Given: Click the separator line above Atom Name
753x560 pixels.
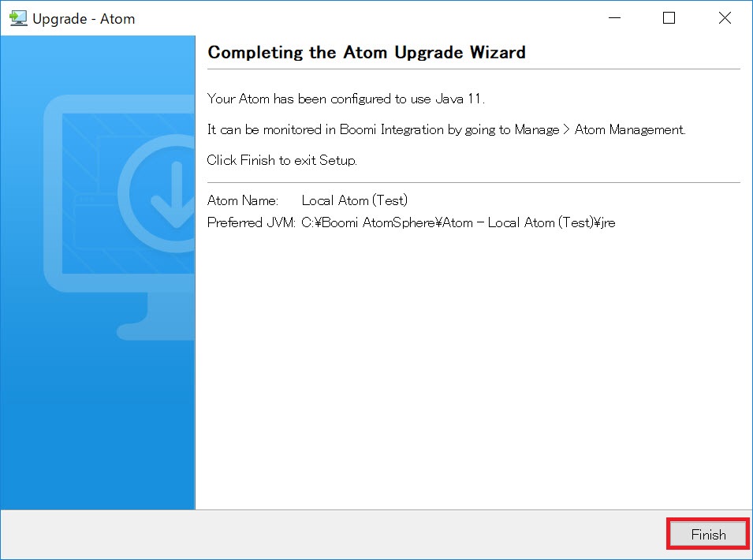Looking at the screenshot, I should coord(473,181).
